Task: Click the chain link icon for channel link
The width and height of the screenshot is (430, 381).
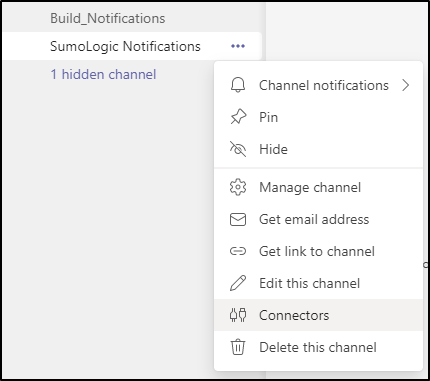Action: pos(238,251)
